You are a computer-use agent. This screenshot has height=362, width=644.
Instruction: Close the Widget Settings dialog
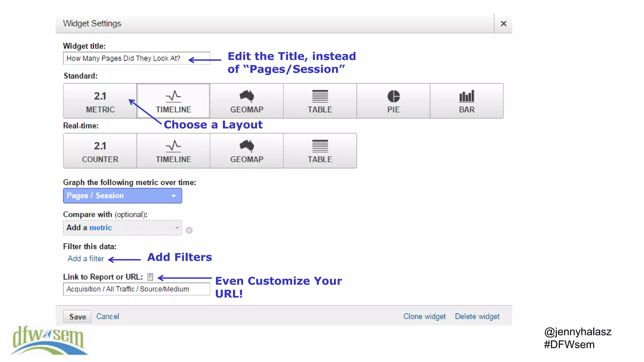coord(503,24)
